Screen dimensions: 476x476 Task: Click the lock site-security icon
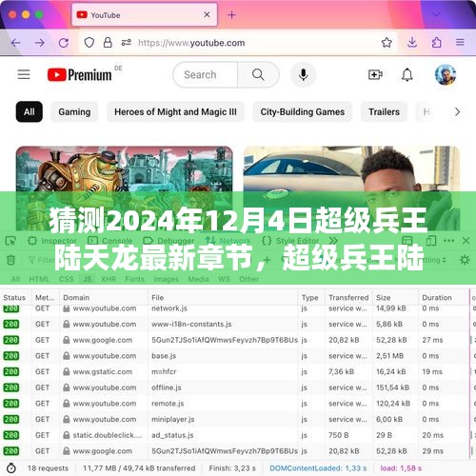click(x=108, y=43)
